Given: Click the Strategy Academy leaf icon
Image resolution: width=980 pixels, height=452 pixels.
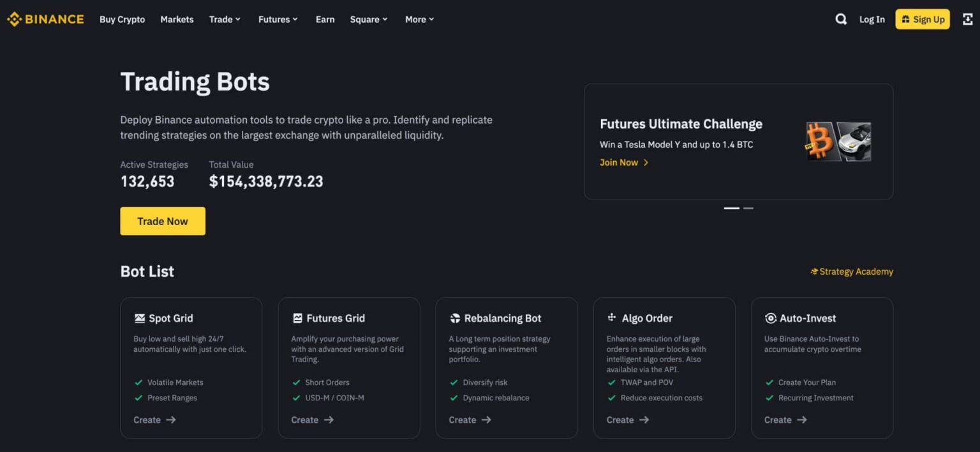Looking at the screenshot, I should pos(813,271).
